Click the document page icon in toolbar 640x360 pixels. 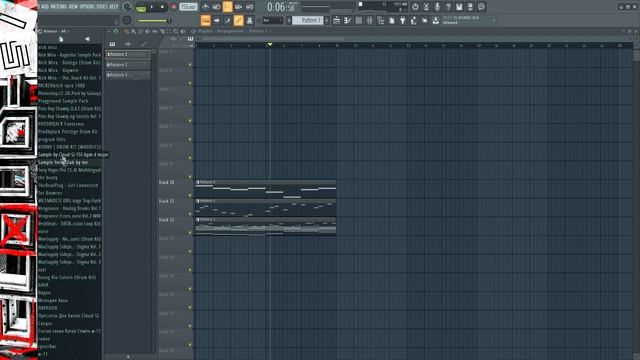391,20
